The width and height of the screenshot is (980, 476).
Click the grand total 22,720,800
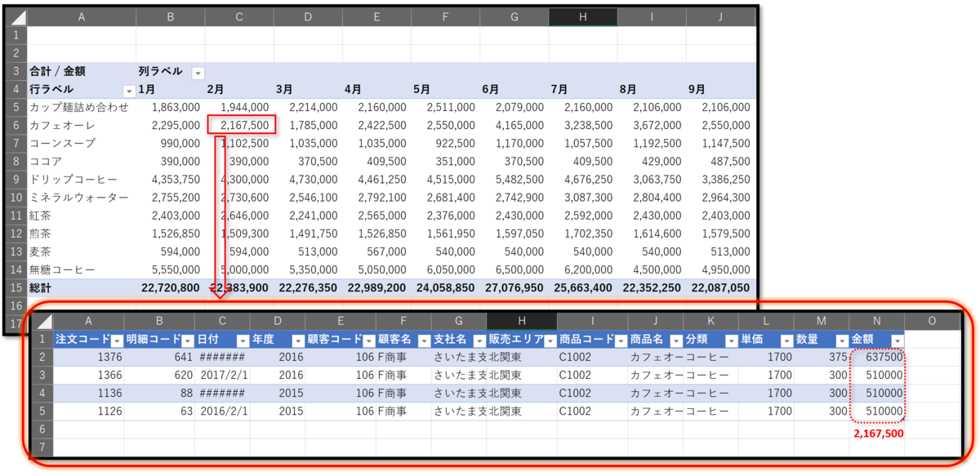[x=171, y=288]
